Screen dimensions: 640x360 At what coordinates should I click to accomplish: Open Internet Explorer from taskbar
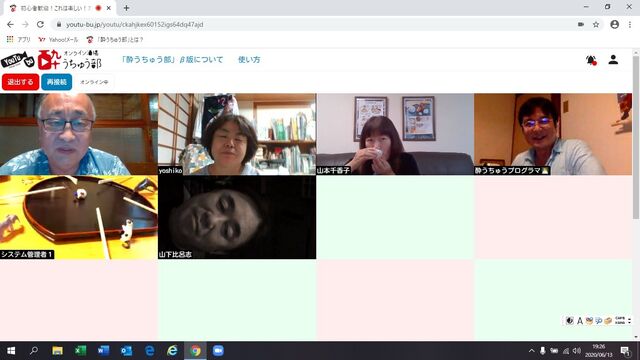click(172, 351)
